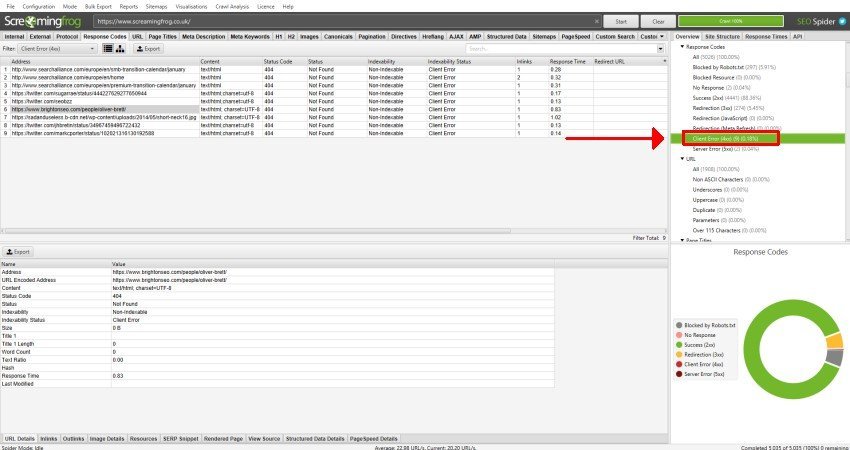Click Export button in lower details pane
850x450 pixels.
click(x=19, y=251)
